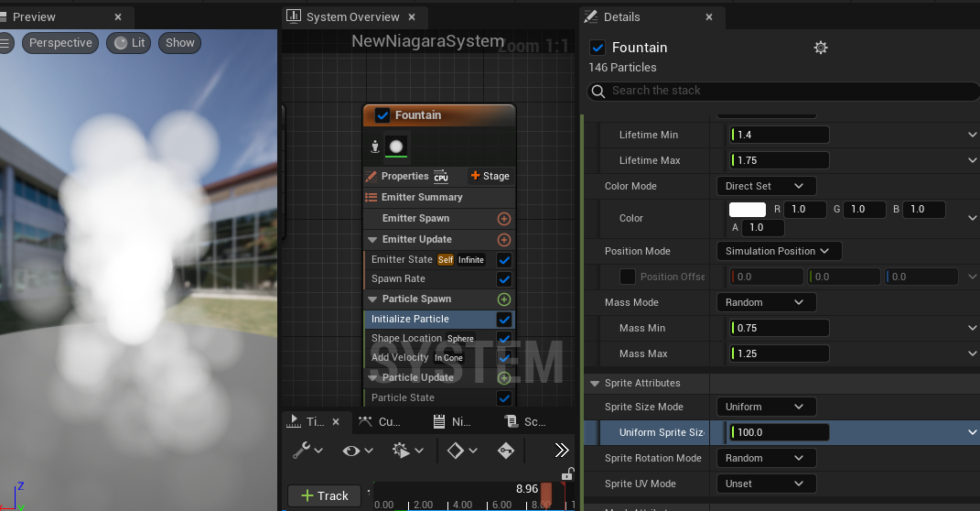Open the Preview viewport hamburger menu
Screen dimensions: 980x511
point(5,43)
